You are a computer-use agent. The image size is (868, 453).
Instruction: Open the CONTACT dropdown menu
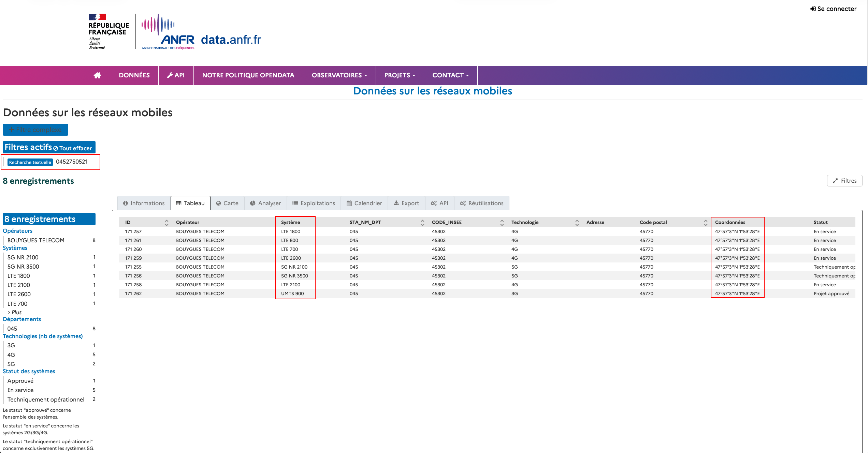point(450,75)
